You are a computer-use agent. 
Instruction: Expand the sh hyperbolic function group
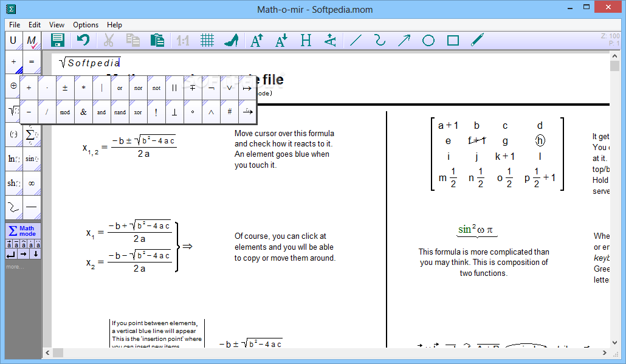[13, 183]
